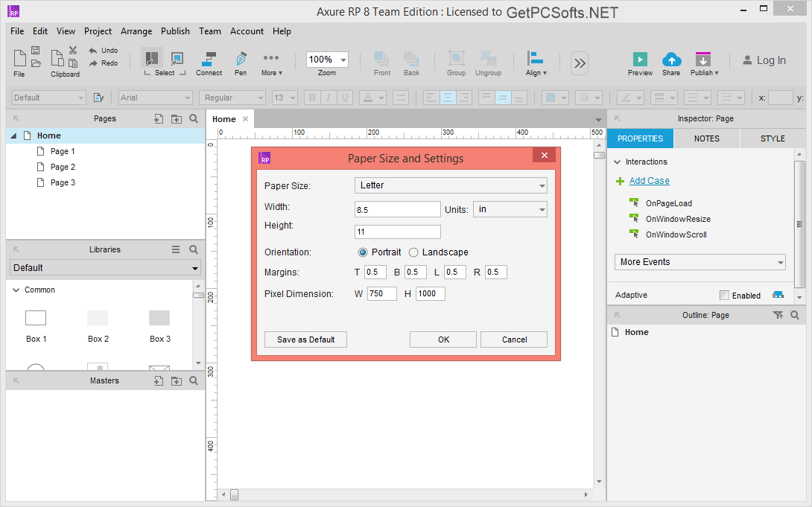This screenshot has height=507, width=812.
Task: Open Libraries panel options menu icon
Action: (176, 249)
